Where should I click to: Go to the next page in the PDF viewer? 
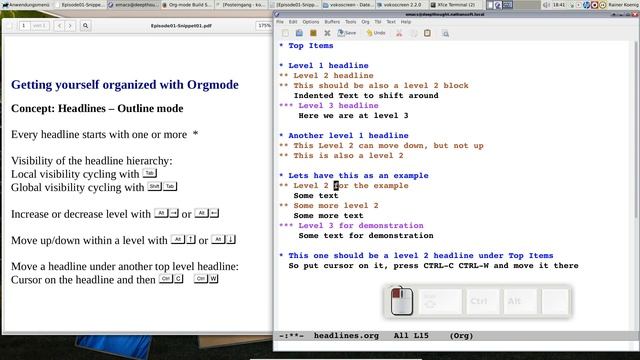[70, 26]
